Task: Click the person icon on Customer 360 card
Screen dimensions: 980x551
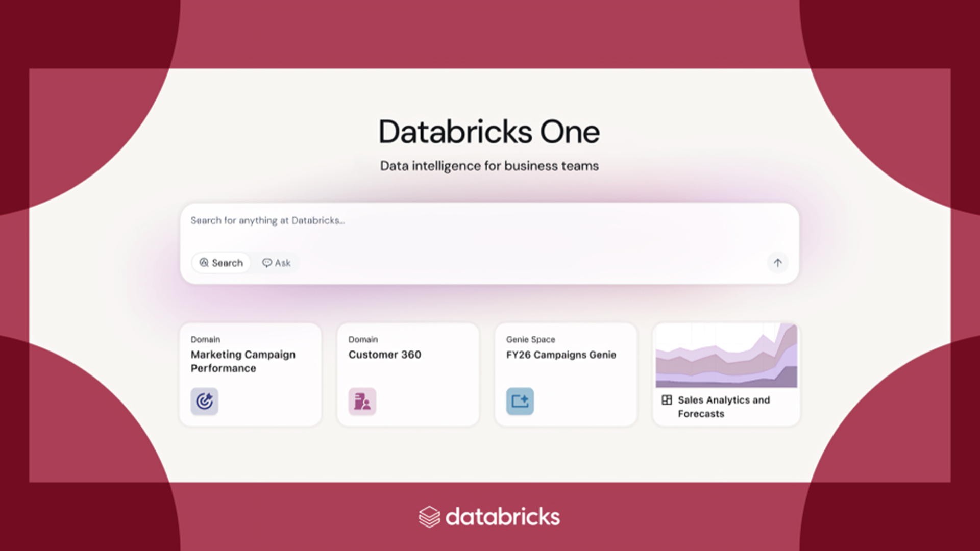Action: click(362, 402)
